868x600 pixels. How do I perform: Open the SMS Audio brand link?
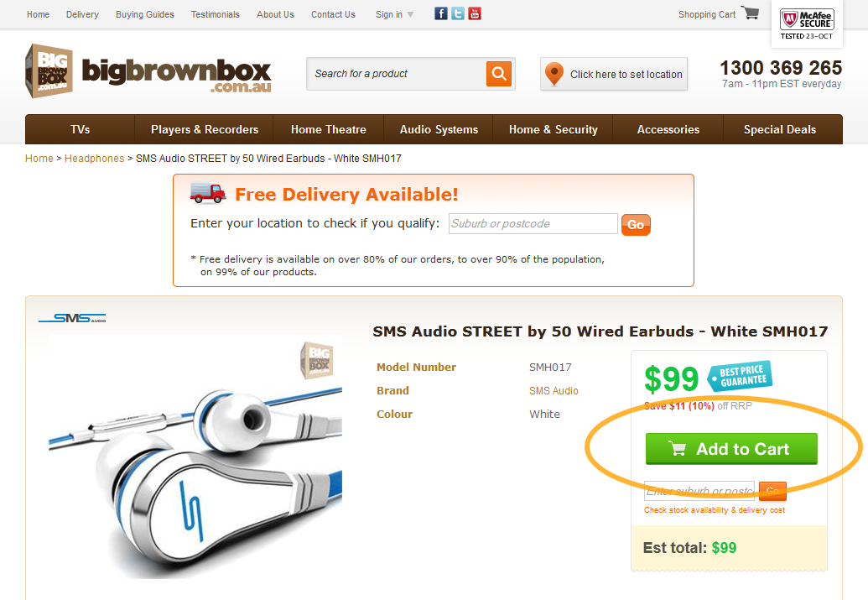pyautogui.click(x=554, y=391)
